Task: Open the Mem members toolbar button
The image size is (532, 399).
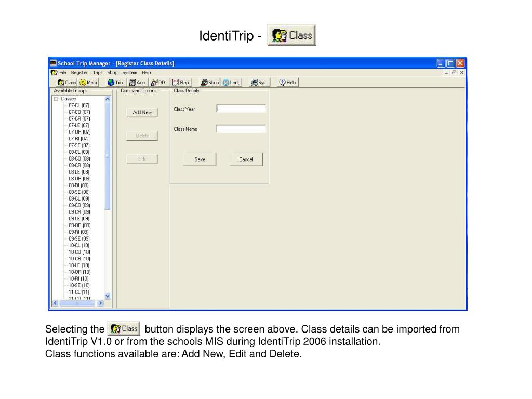Action: (88, 83)
